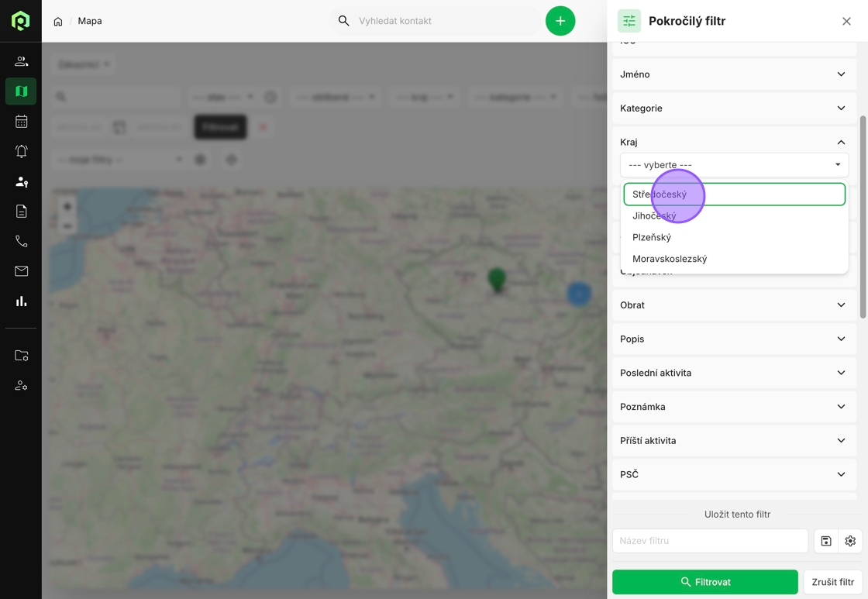Image resolution: width=868 pixels, height=599 pixels.
Task: Open the calendar icon in the sidebar
Action: pos(21,121)
